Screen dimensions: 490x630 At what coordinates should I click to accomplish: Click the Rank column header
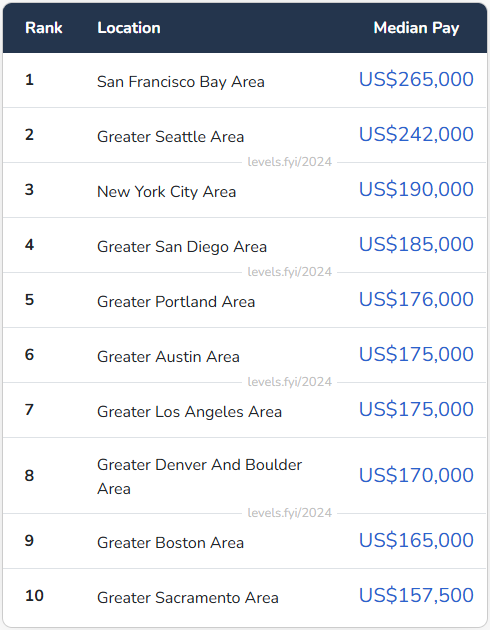43,28
